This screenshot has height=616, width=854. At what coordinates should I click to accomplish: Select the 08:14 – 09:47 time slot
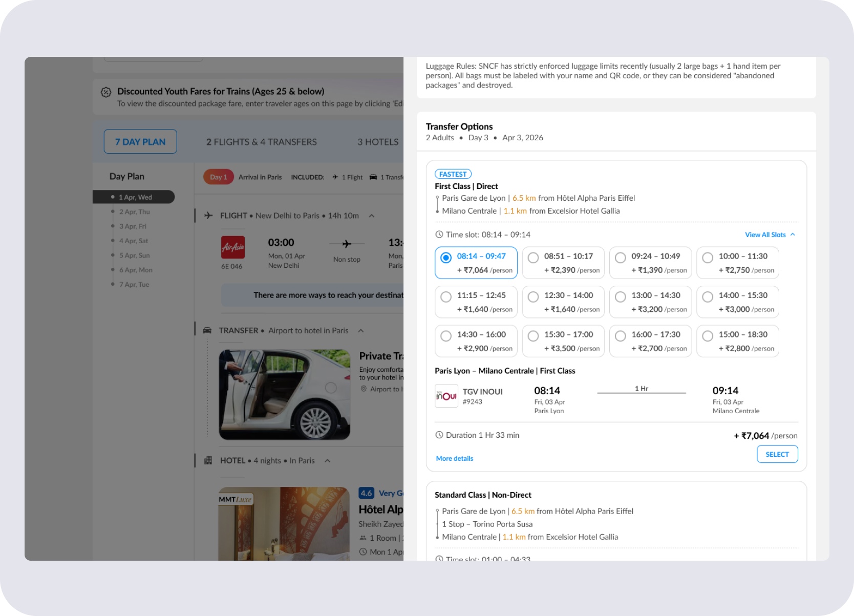[476, 263]
